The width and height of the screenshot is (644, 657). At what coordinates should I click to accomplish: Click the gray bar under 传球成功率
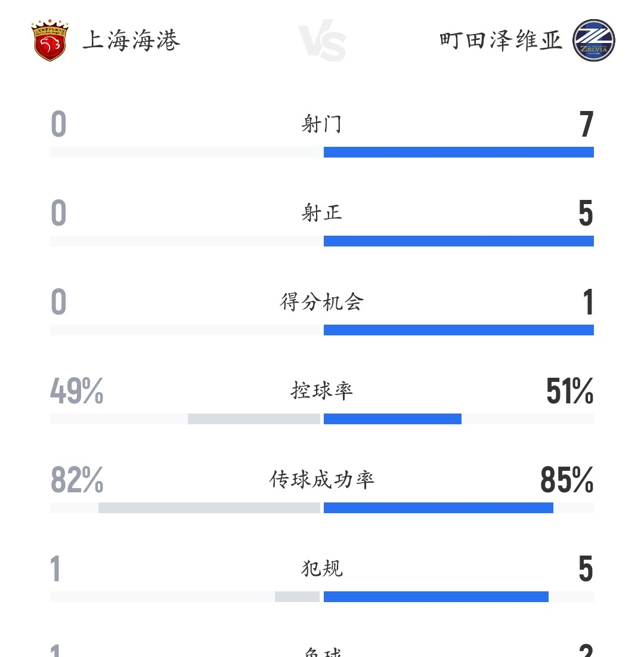(209, 508)
